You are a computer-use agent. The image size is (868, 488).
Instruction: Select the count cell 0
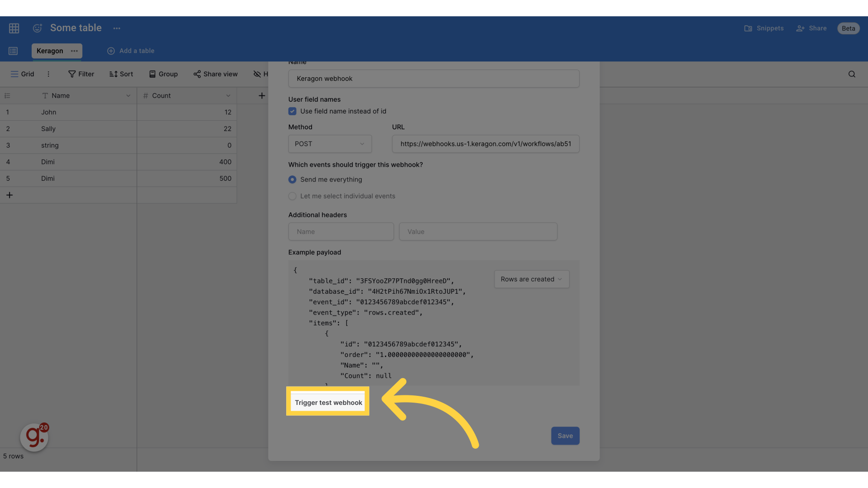(x=187, y=145)
